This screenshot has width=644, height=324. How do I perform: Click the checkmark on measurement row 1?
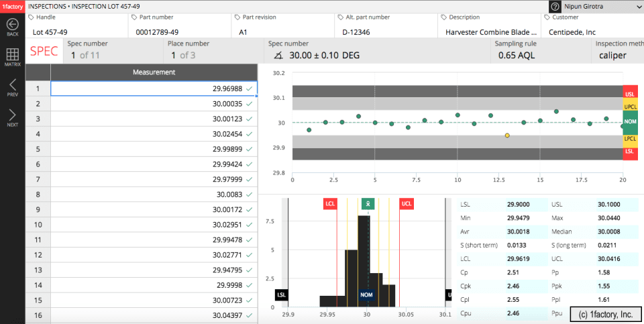click(250, 89)
